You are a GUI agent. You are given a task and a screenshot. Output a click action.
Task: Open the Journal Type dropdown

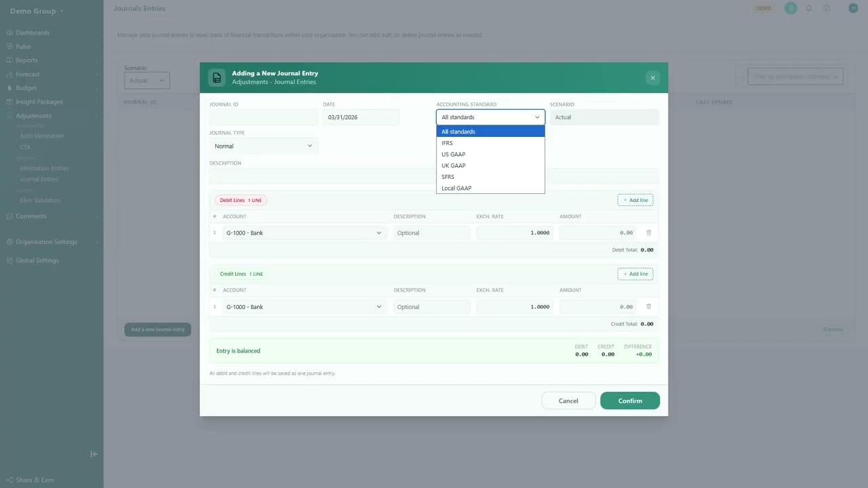pos(264,146)
